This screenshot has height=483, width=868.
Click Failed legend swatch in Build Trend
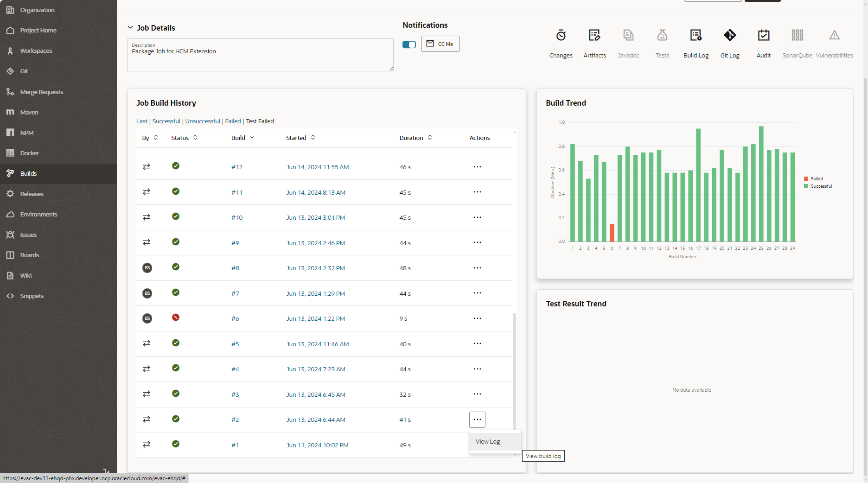point(806,179)
